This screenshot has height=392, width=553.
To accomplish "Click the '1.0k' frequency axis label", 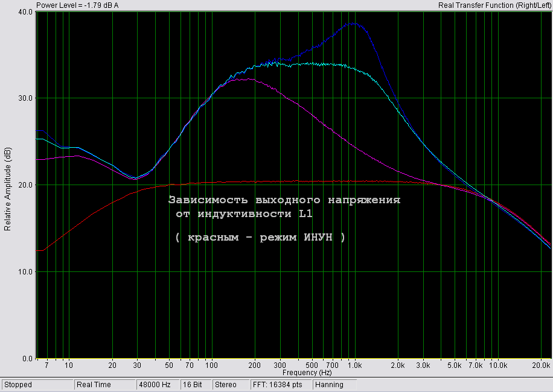I will click(355, 365).
